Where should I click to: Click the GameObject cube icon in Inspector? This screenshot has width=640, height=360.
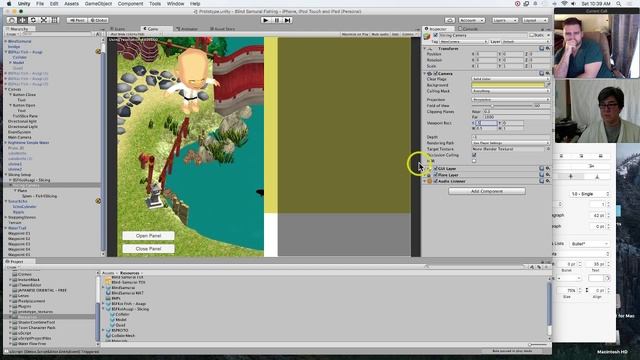pyautogui.click(x=427, y=36)
